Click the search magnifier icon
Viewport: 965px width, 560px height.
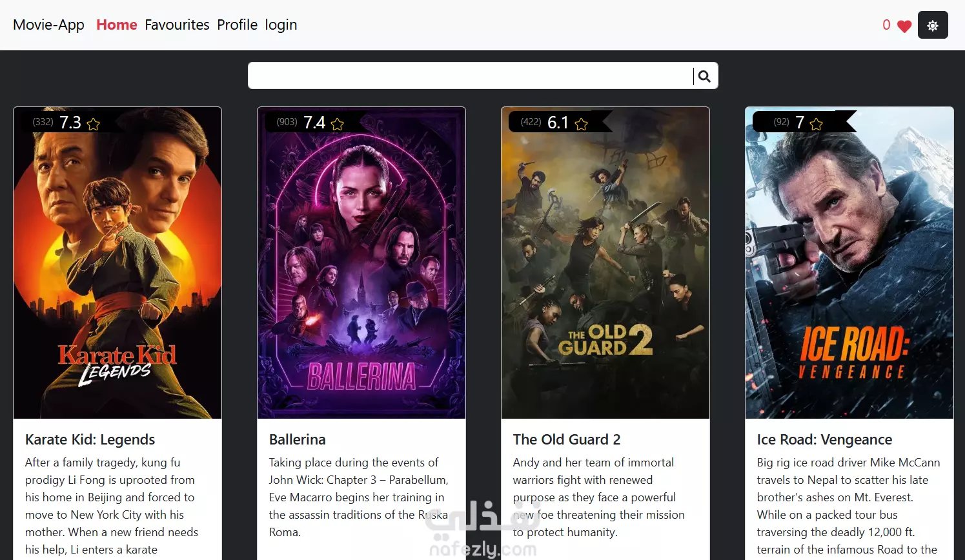pyautogui.click(x=704, y=76)
